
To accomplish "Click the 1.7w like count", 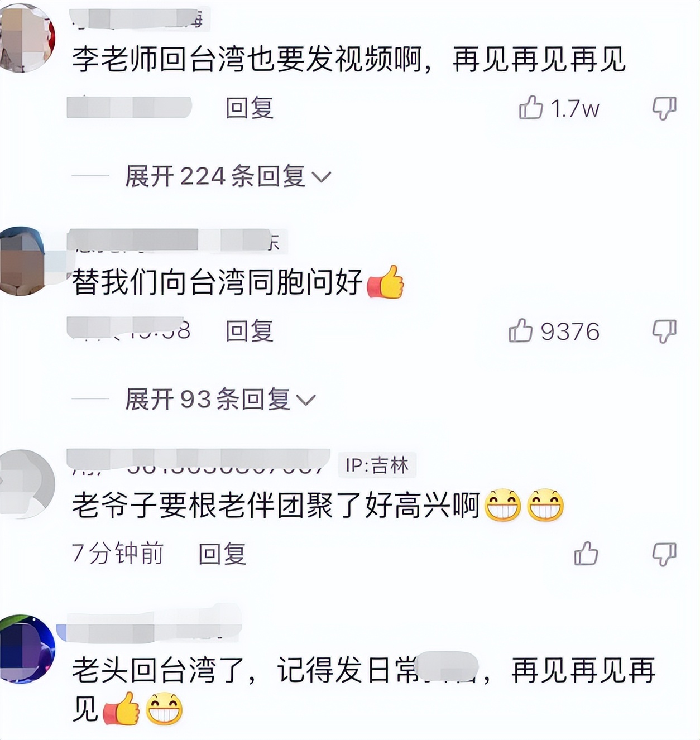I will 574,108.
